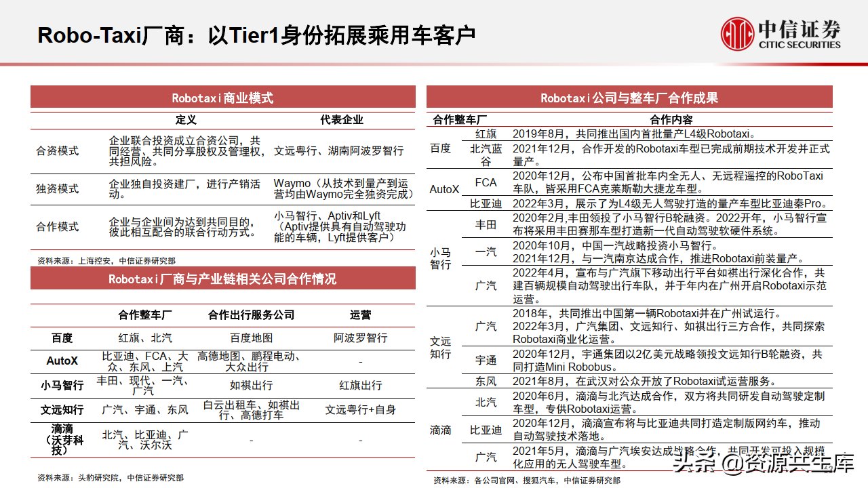This screenshot has width=868, height=488.
Task: Click the 合作出行服务公司 column heading
Action: point(252,315)
